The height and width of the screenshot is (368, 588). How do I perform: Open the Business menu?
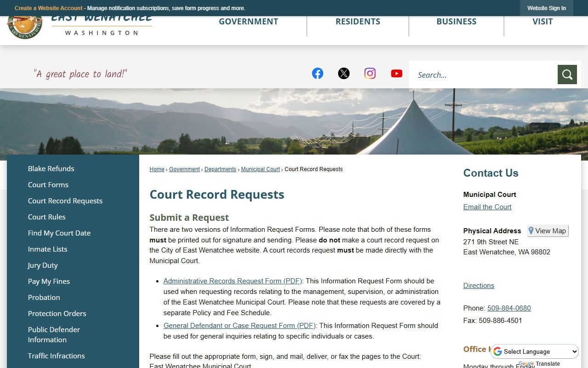456,22
